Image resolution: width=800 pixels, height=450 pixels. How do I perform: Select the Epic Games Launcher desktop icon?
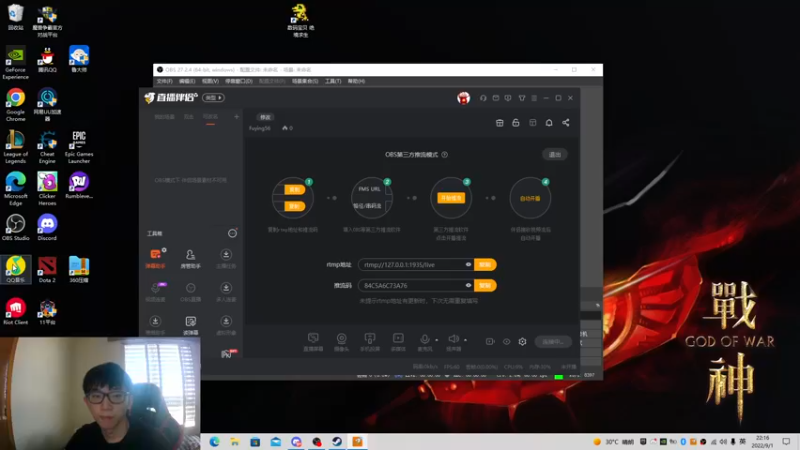pyautogui.click(x=79, y=147)
